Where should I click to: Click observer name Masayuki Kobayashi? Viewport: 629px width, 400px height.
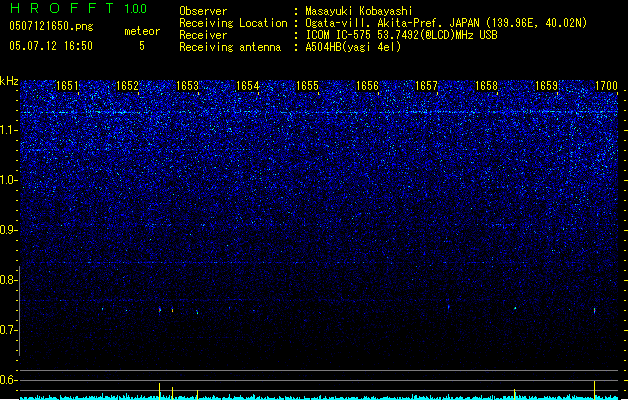359,11
